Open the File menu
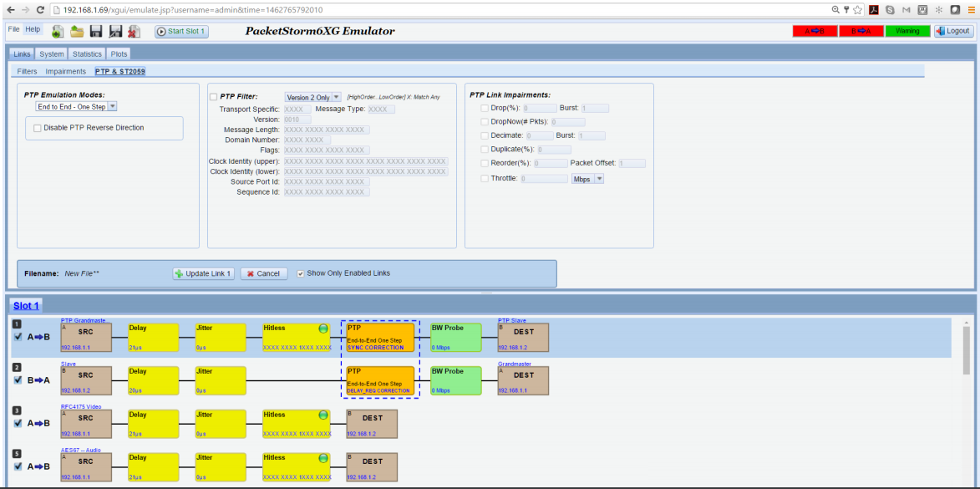Image resolution: width=980 pixels, height=489 pixels. point(13,29)
